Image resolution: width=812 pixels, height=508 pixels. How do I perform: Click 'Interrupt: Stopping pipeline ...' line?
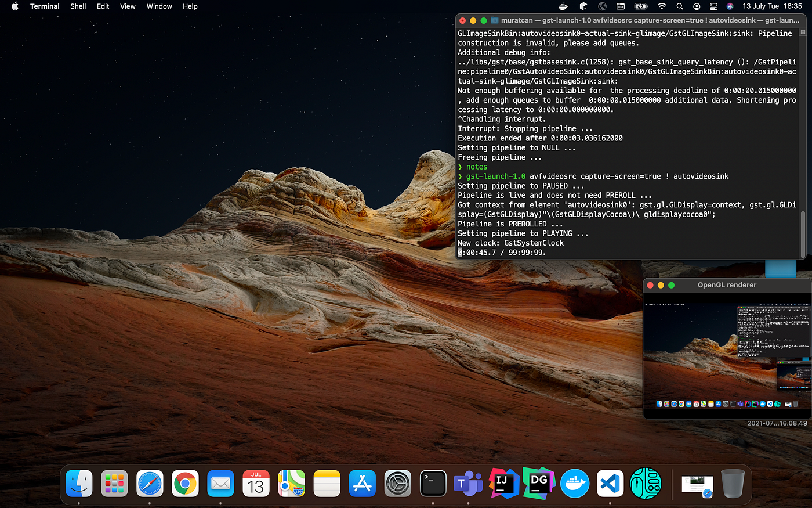[x=525, y=128]
